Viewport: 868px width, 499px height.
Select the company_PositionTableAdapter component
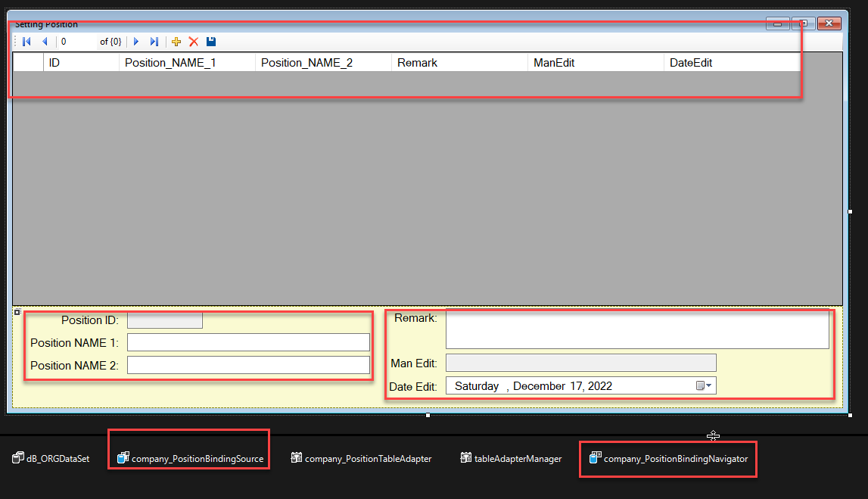(361, 458)
